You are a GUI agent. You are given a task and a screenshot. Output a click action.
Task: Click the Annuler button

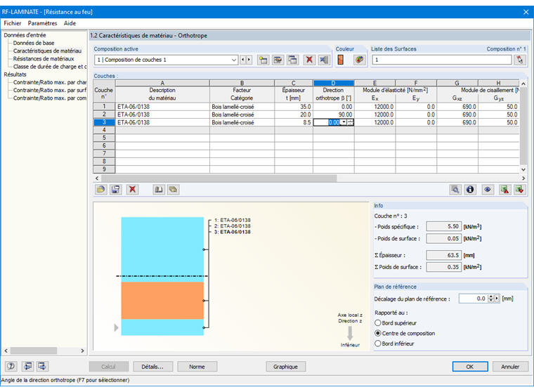510,367
